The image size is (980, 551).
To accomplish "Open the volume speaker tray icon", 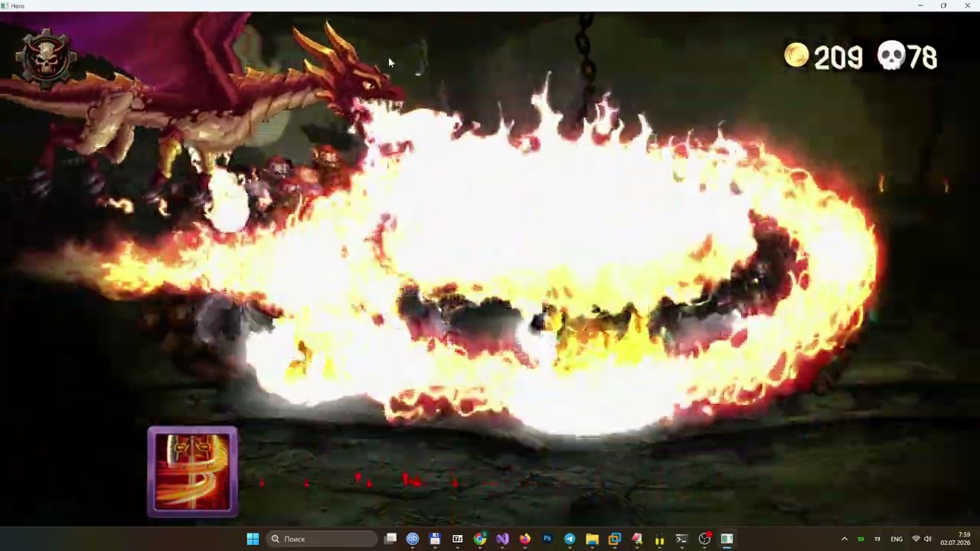I will pyautogui.click(x=928, y=539).
